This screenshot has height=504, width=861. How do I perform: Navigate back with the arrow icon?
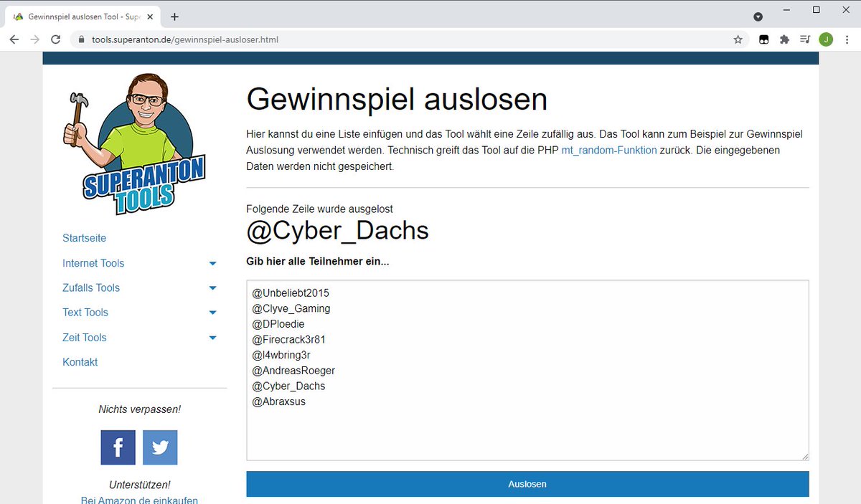point(14,39)
